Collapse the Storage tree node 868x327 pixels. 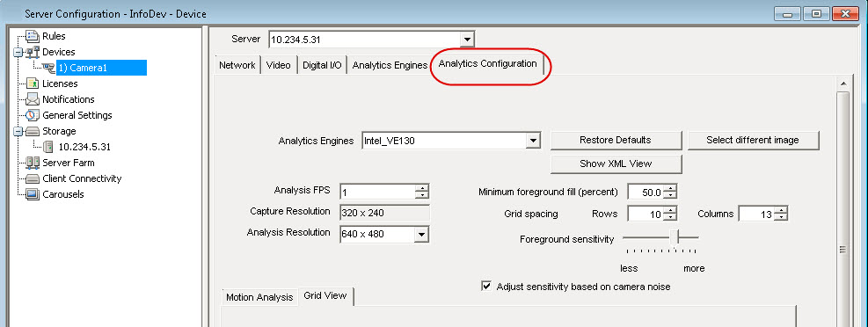coord(18,132)
